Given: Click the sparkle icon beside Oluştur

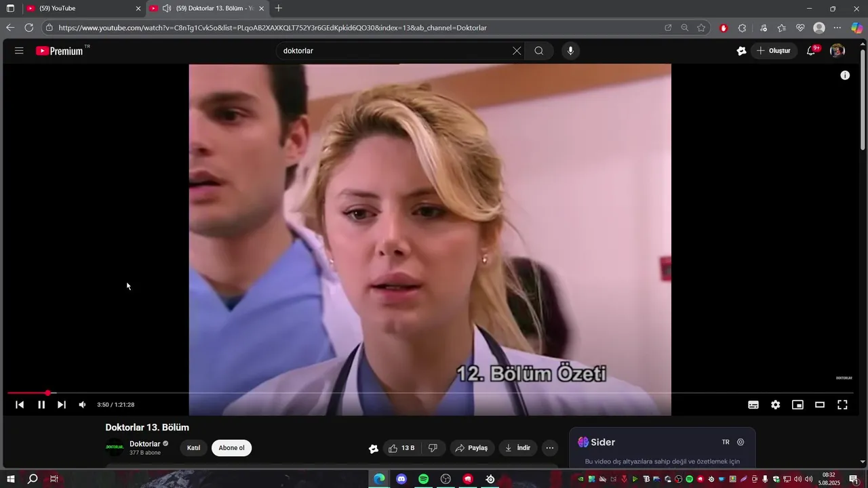Looking at the screenshot, I should click(741, 51).
